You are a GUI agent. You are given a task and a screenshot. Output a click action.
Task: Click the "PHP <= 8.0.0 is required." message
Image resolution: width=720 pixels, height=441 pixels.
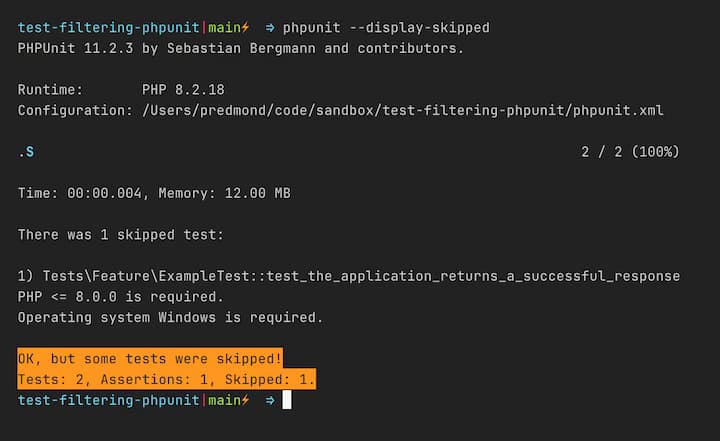tap(118, 297)
